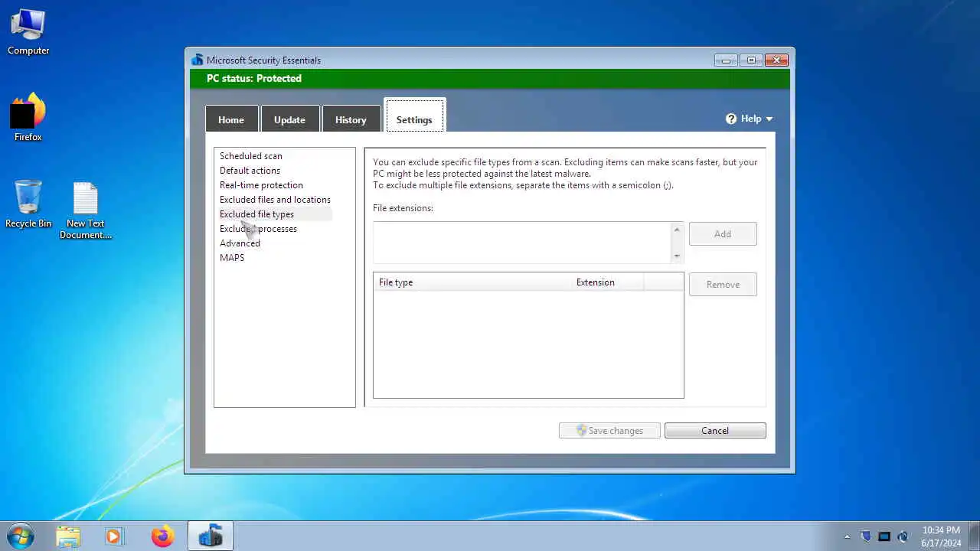Click the Remove button
Image resolution: width=980 pixels, height=551 pixels.
coord(723,285)
